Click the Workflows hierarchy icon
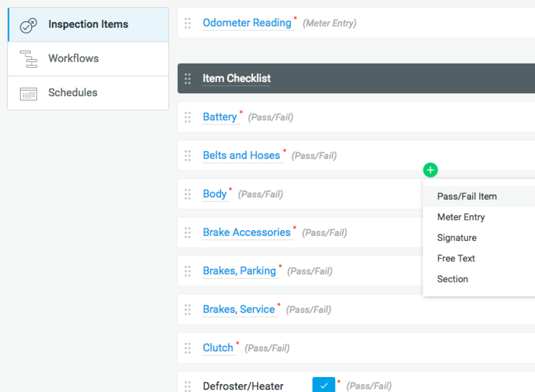The width and height of the screenshot is (535, 392). (29, 59)
